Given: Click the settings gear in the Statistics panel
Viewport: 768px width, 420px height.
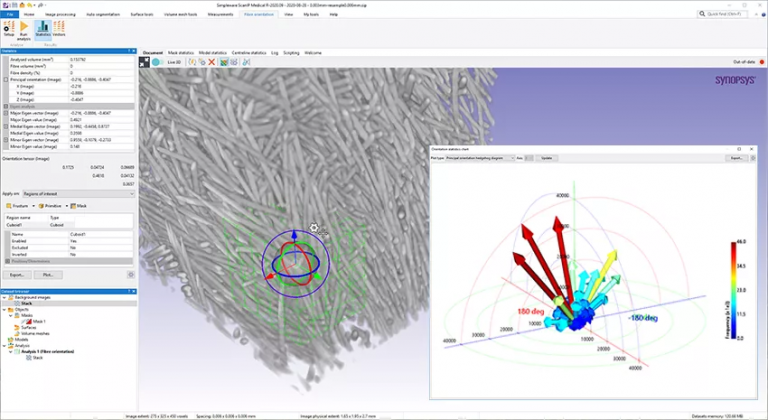Looking at the screenshot, I should 131,273.
